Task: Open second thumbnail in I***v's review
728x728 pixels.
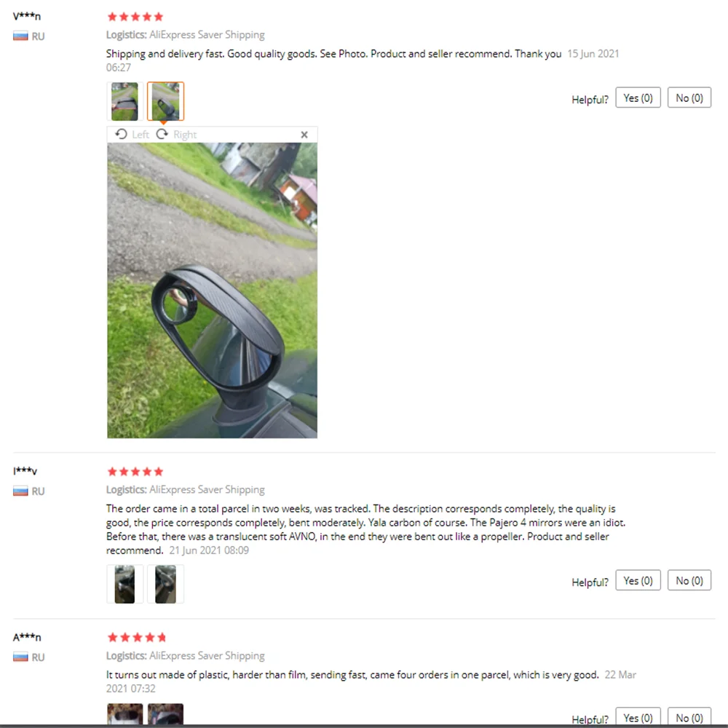Action: click(165, 584)
